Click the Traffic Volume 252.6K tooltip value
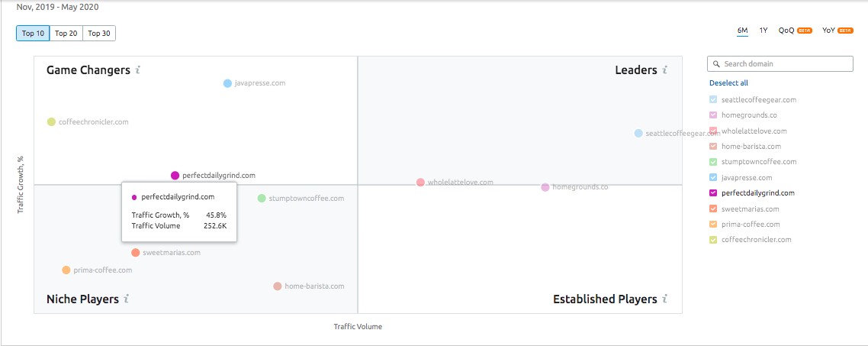868x346 pixels. pos(215,225)
